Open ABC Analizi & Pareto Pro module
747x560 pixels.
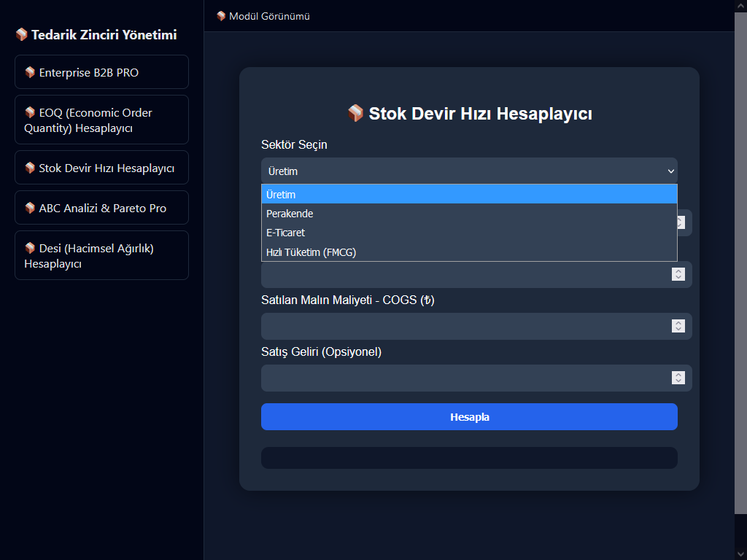[x=101, y=208]
